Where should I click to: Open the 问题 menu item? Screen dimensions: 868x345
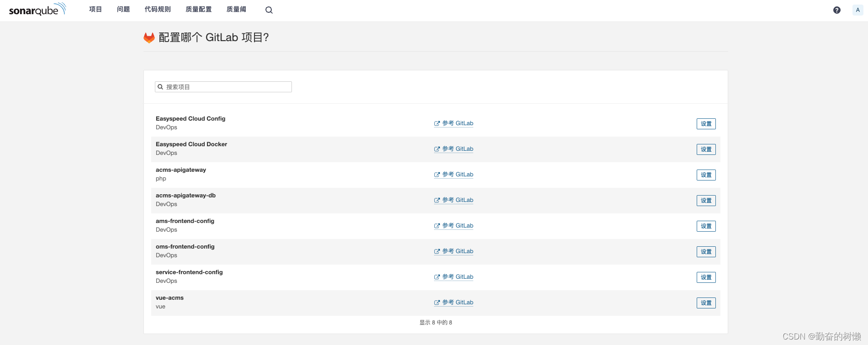click(x=123, y=10)
